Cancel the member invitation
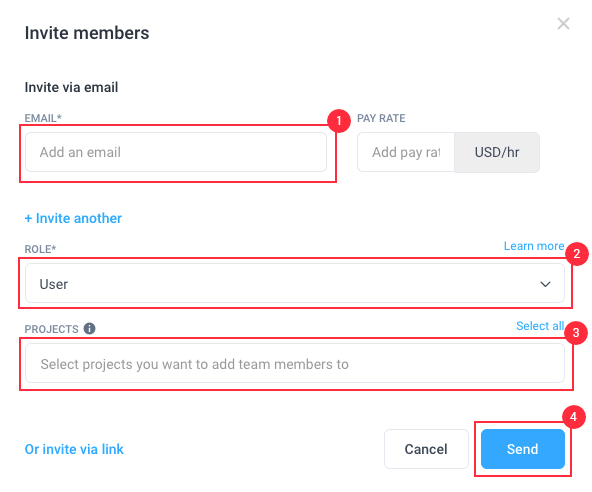The width and height of the screenshot is (592, 492). coord(426,449)
